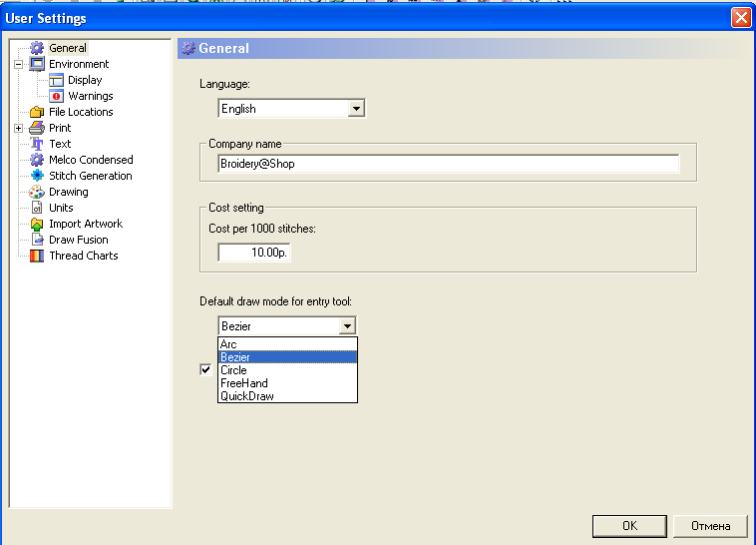Image resolution: width=756 pixels, height=545 pixels.
Task: Click the Thread Charts icon
Action: (37, 256)
